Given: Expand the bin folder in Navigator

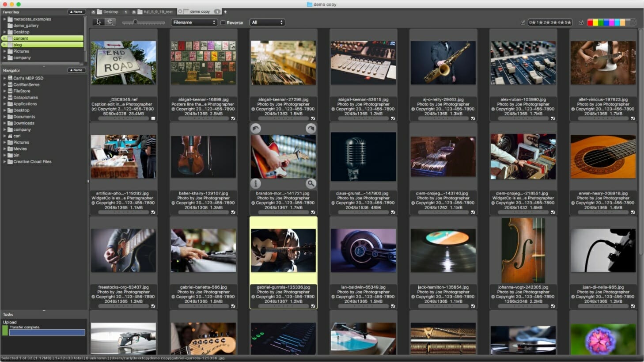Looking at the screenshot, I should 4,155.
